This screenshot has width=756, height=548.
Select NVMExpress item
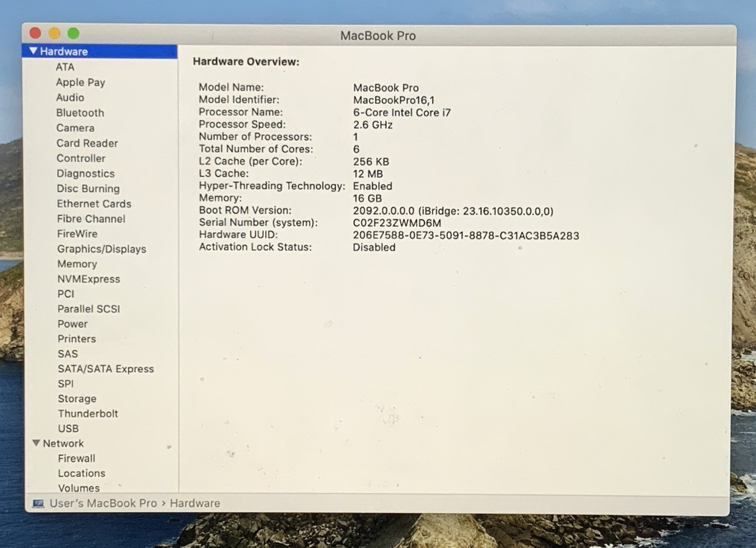pyautogui.click(x=89, y=279)
